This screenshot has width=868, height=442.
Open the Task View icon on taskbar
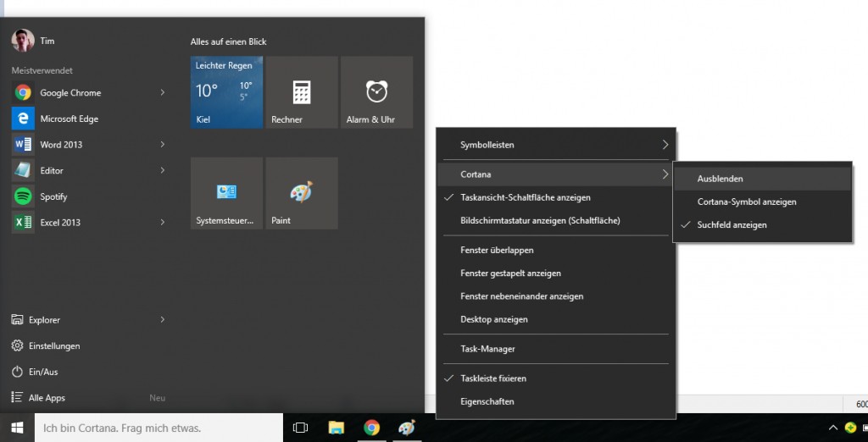tap(299, 428)
